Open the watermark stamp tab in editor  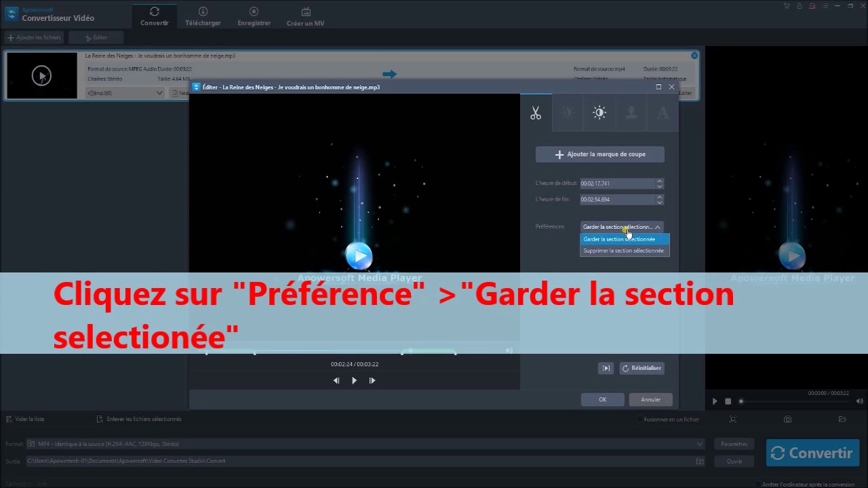(631, 113)
